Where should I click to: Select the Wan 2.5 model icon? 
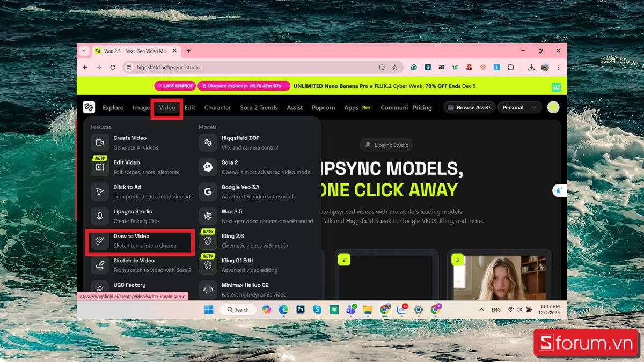(208, 216)
